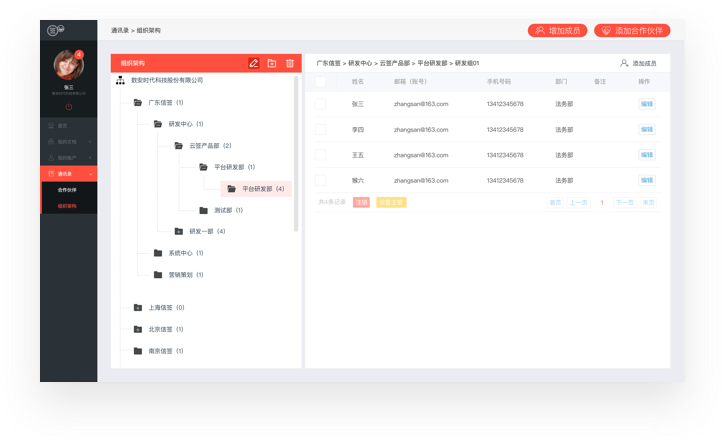
Task: Tick the select-all checkbox in the table header
Action: click(x=320, y=81)
